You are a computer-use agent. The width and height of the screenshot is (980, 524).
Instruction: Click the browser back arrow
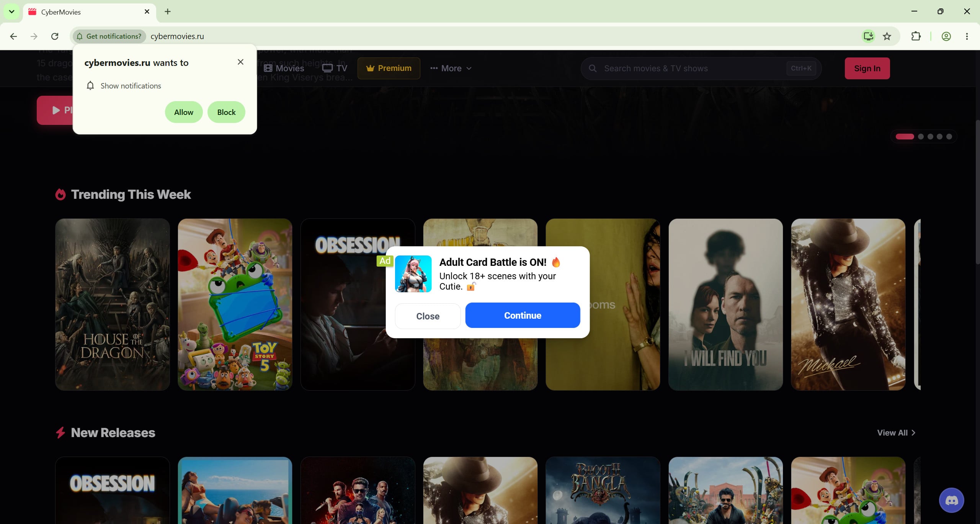(13, 36)
